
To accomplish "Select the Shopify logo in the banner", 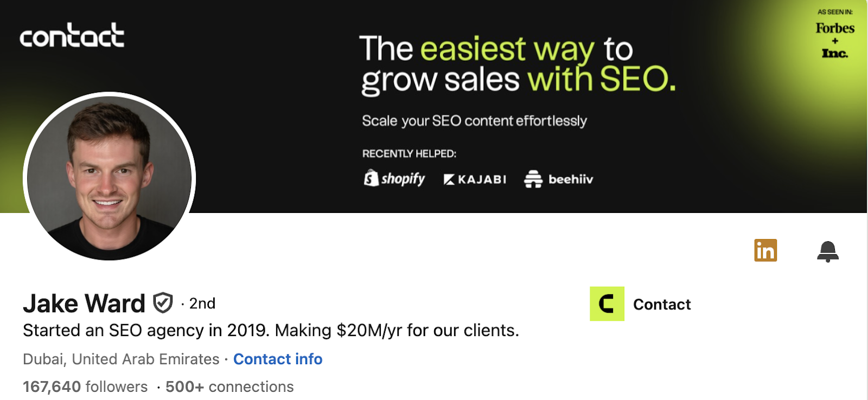I will coord(394,179).
